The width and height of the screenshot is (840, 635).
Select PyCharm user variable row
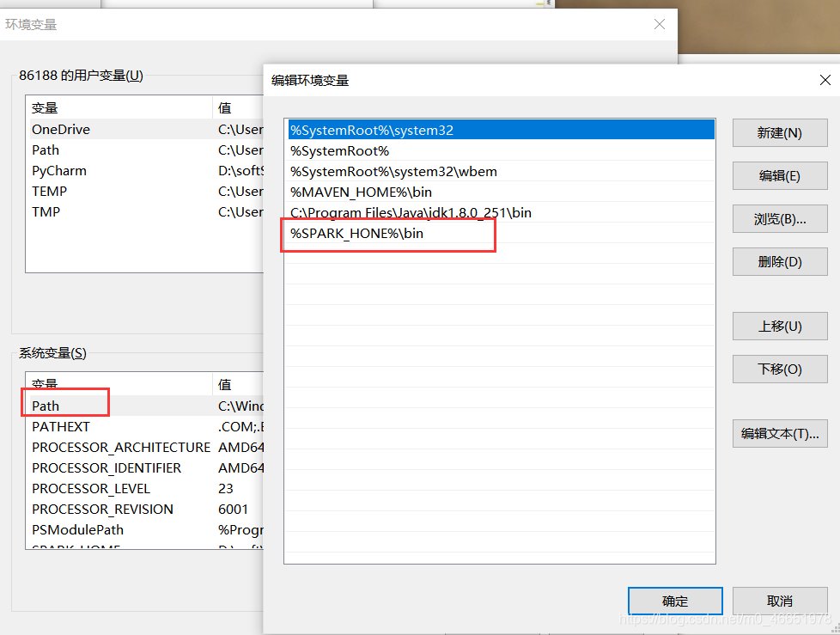(x=144, y=170)
